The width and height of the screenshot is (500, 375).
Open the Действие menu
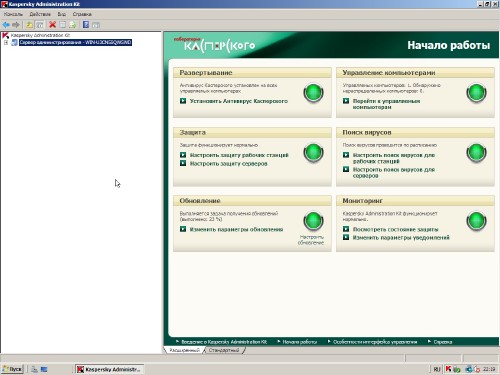point(40,14)
